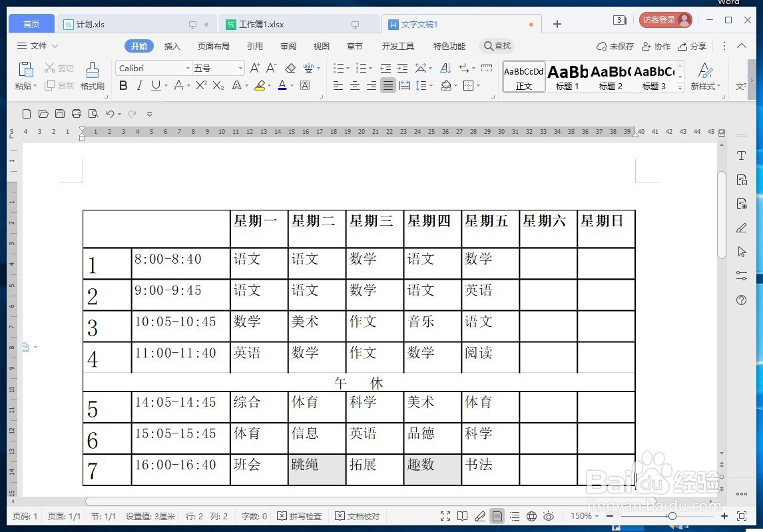Switch to the 工作簿1.xlsx document tab
This screenshot has width=763, height=532.
[260, 23]
